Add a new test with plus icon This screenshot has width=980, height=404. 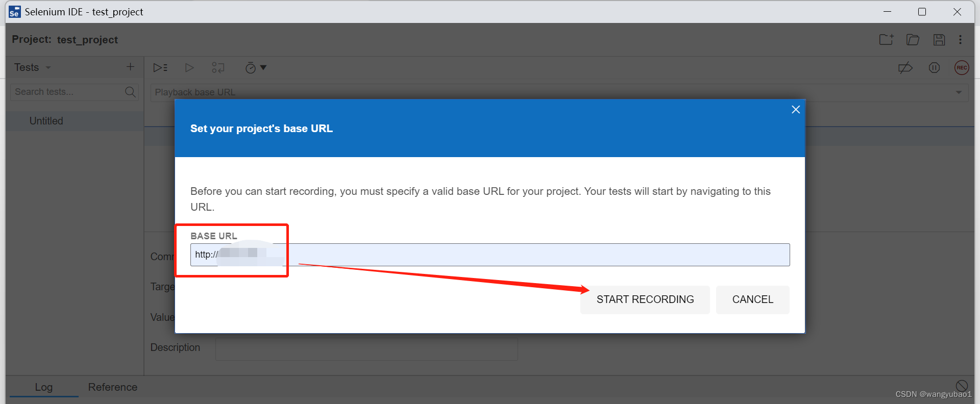tap(130, 67)
